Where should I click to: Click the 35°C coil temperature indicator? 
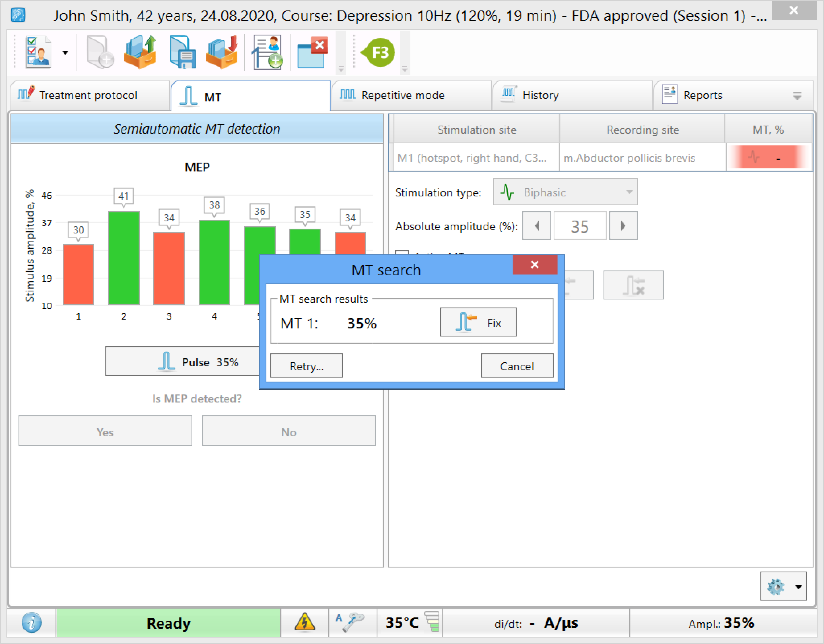tap(410, 623)
